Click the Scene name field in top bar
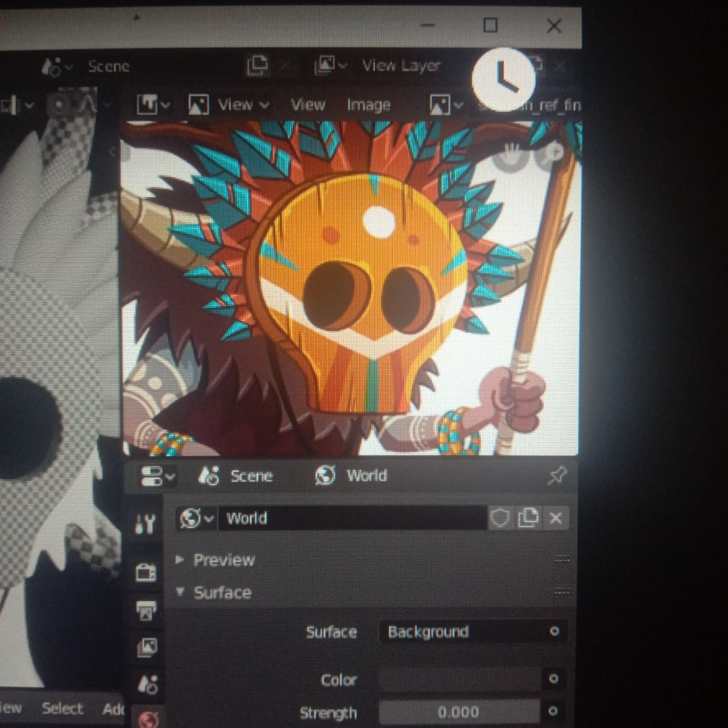Screen dimensions: 728x728 click(x=109, y=67)
